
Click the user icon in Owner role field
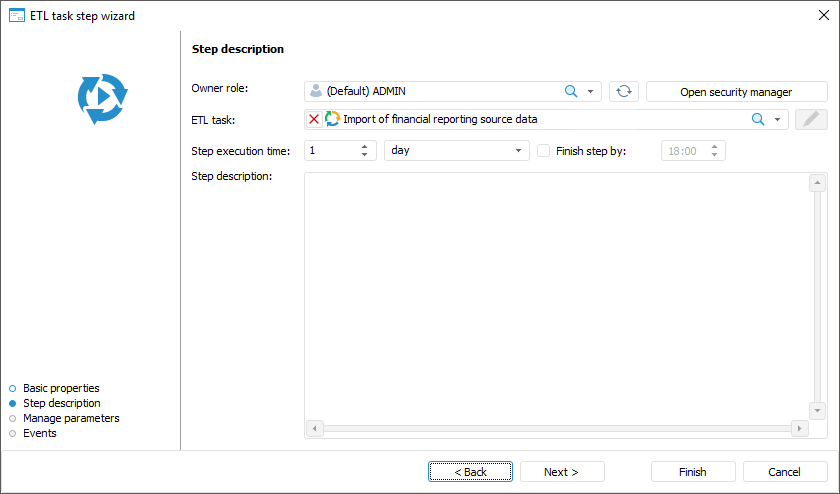click(x=316, y=91)
